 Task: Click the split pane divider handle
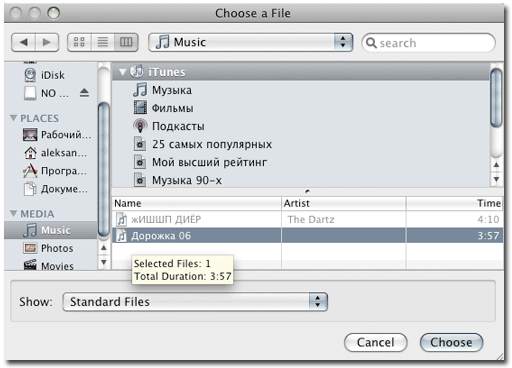pyautogui.click(x=307, y=191)
